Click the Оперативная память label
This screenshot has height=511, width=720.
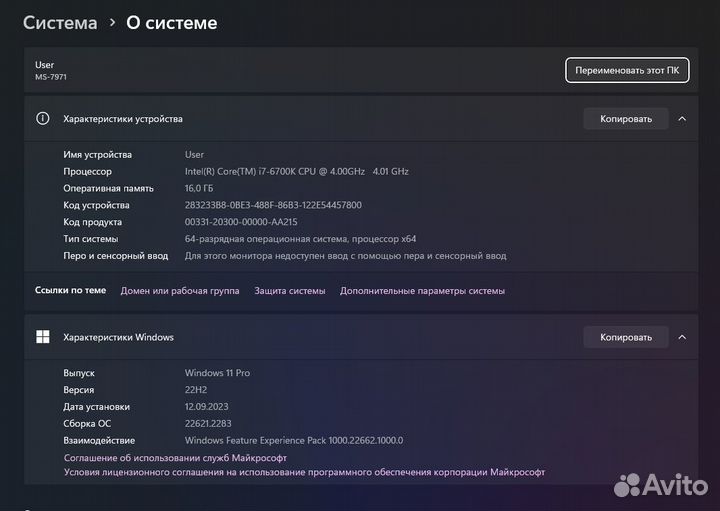click(x=108, y=188)
